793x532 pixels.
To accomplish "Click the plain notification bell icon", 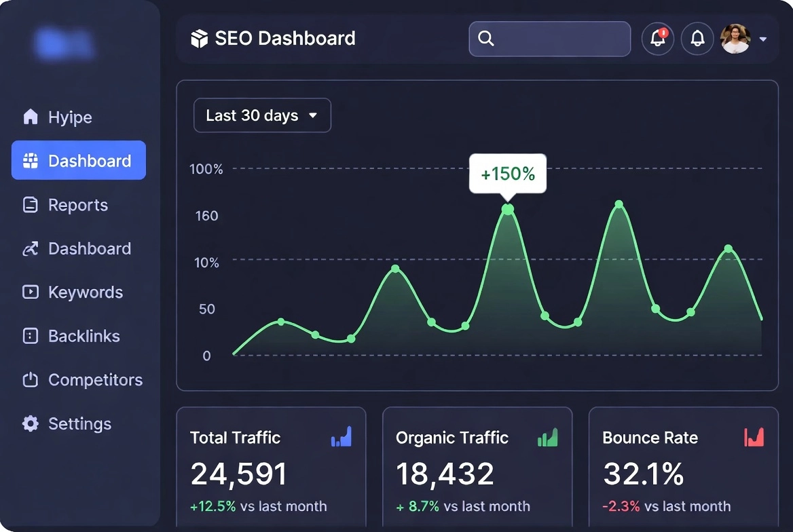I will (697, 39).
